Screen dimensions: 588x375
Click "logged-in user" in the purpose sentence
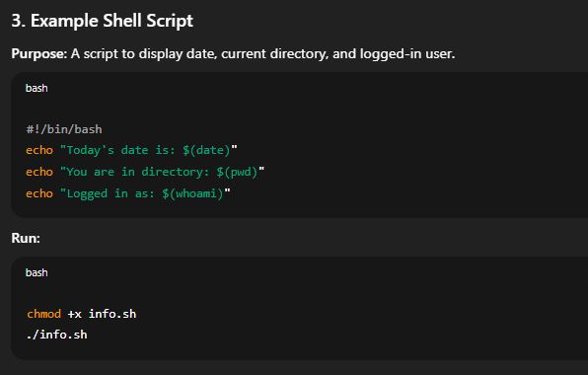(x=406, y=53)
